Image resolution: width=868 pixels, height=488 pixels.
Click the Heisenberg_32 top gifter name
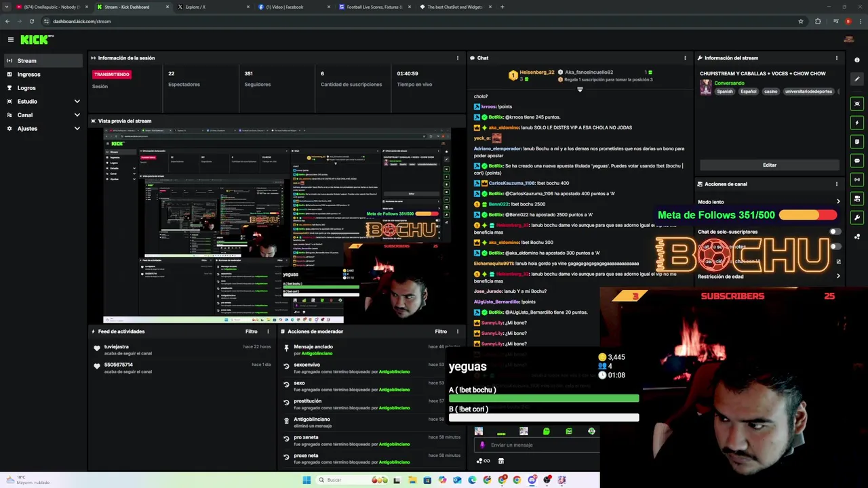click(537, 73)
